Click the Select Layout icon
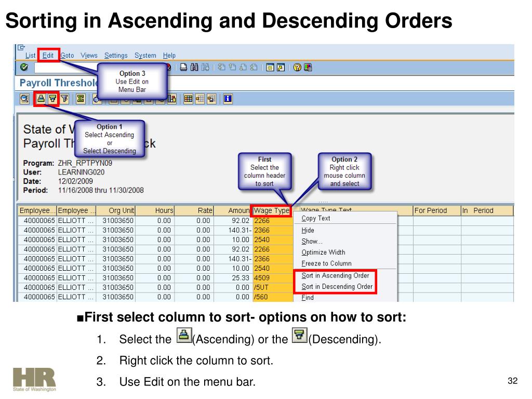Image resolution: width=532 pixels, height=399 pixels. click(200, 99)
